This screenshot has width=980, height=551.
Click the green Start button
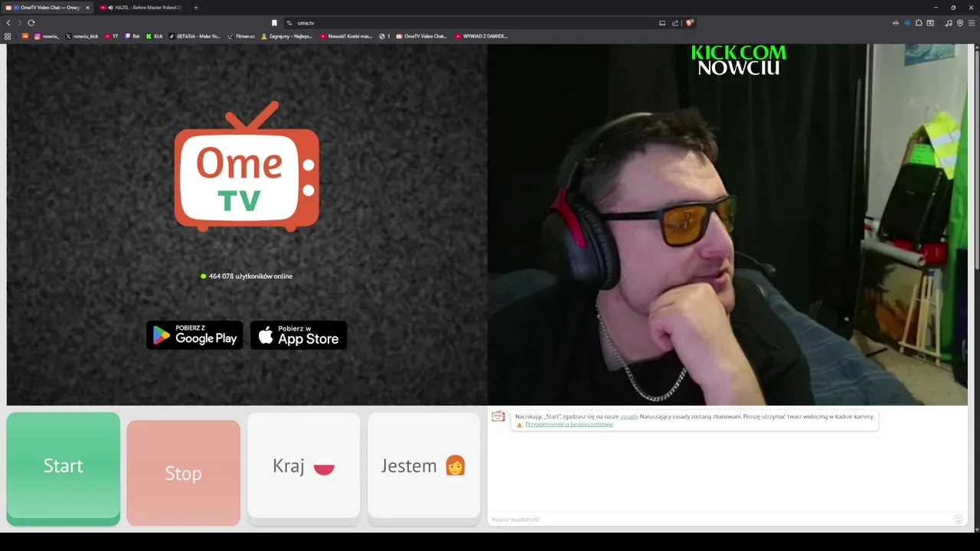[64, 468]
